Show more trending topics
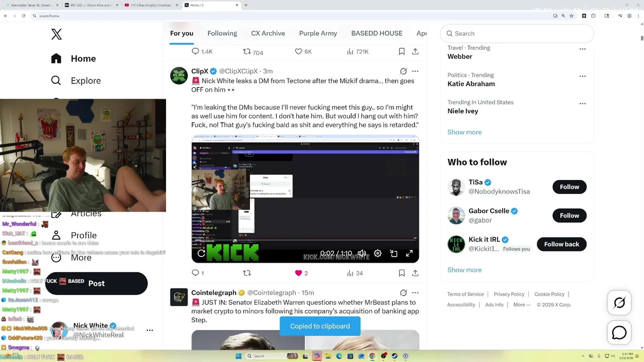Screen dimensions: 644x362 click(x=464, y=132)
